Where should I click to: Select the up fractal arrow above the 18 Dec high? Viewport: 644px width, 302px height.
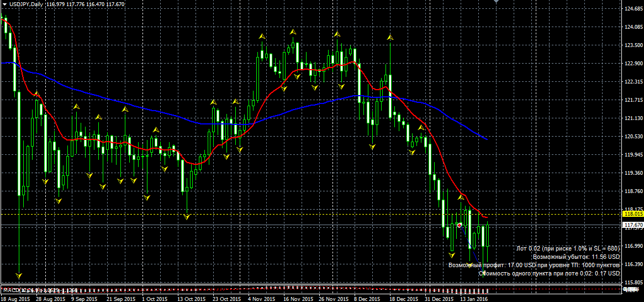(390, 38)
